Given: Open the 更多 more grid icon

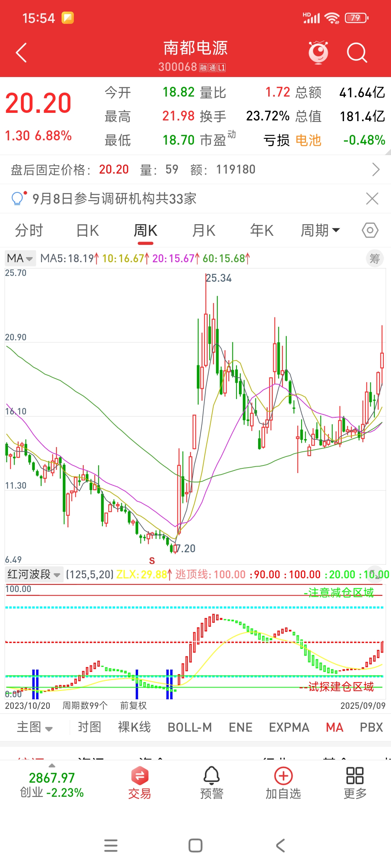Looking at the screenshot, I should click(x=355, y=783).
